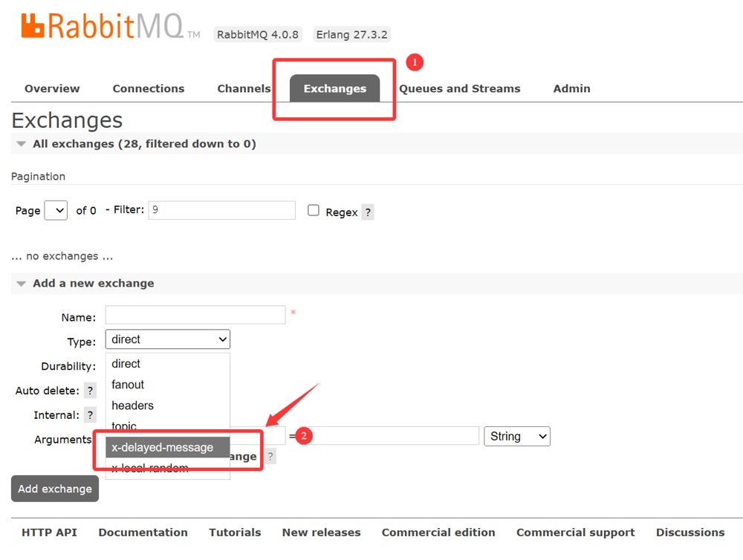Click the Add exchange button

coord(55,489)
